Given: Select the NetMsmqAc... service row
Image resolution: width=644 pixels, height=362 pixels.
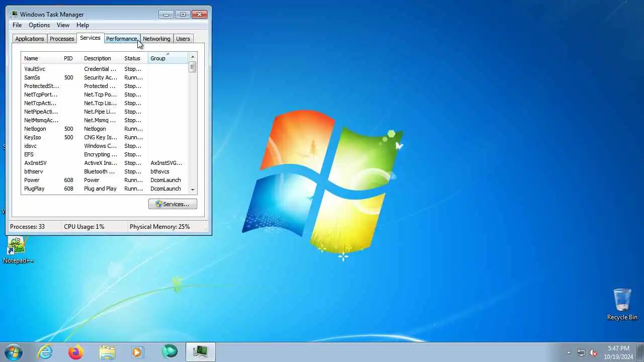Looking at the screenshot, I should [x=104, y=120].
